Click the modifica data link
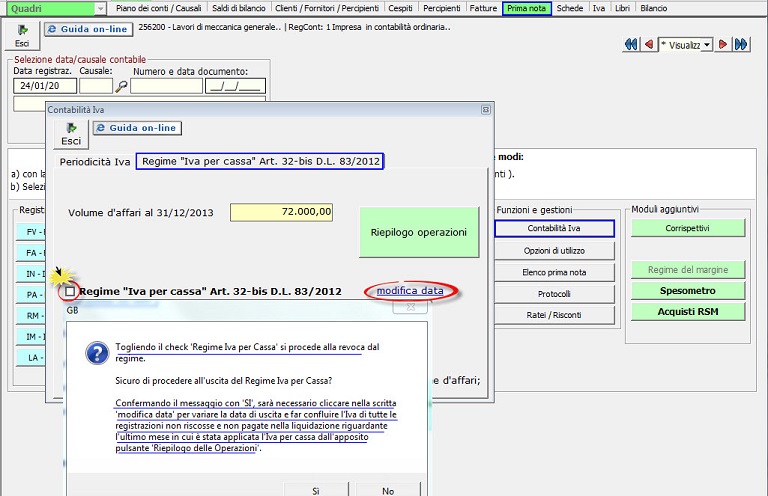The width and height of the screenshot is (768, 496). click(410, 290)
